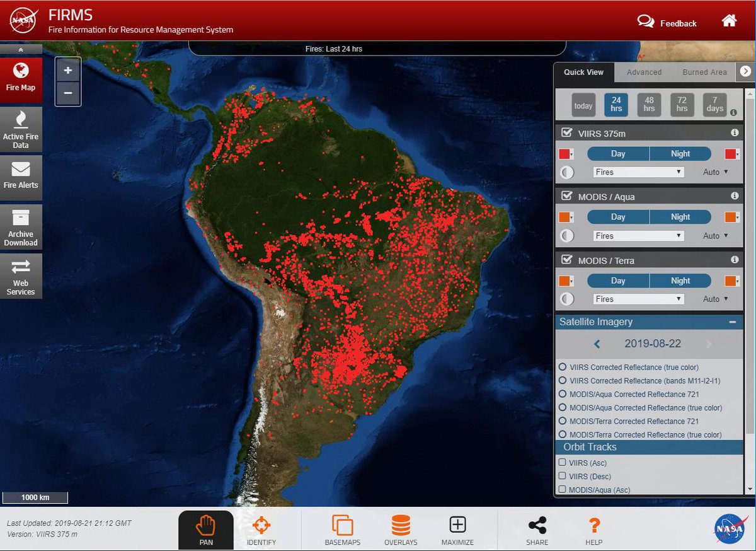Open MODIS / Aqua Fires dropdown

pyautogui.click(x=638, y=236)
